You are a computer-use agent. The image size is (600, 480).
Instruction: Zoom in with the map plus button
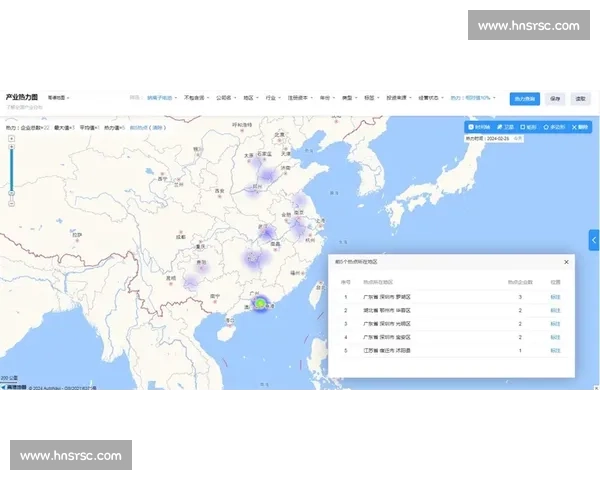point(11,139)
